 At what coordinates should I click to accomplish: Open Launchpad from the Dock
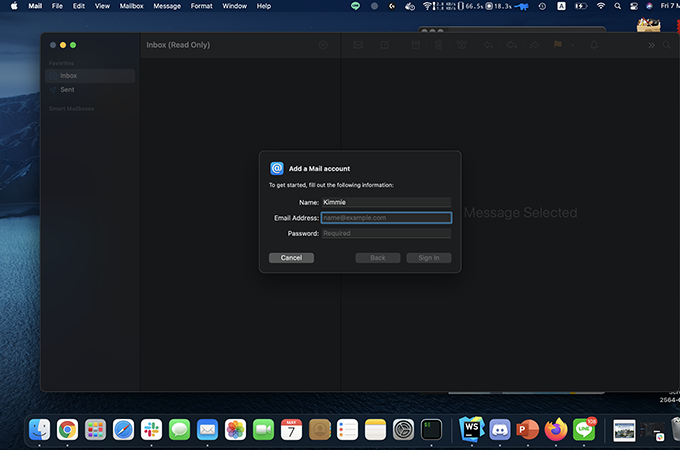pos(95,430)
